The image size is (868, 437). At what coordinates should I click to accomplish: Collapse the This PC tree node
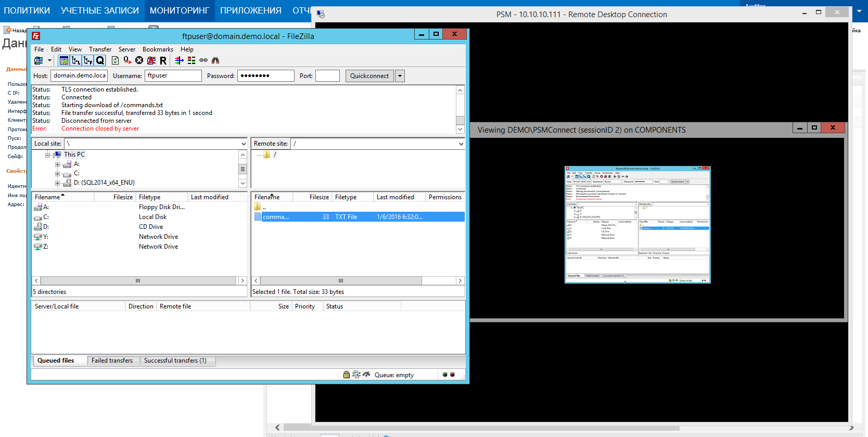(47, 155)
